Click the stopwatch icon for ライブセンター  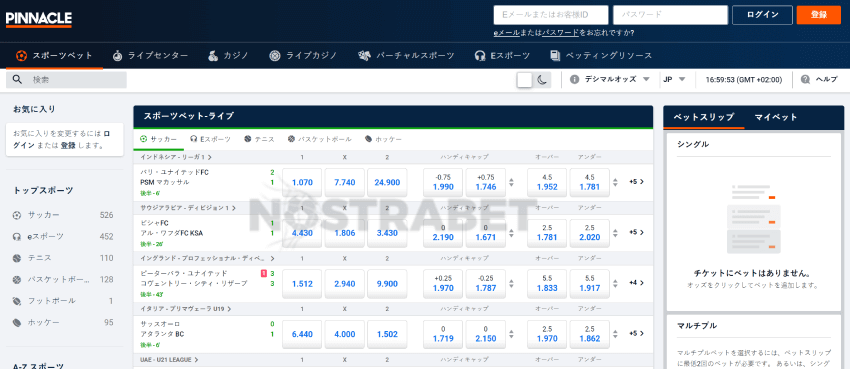point(117,55)
